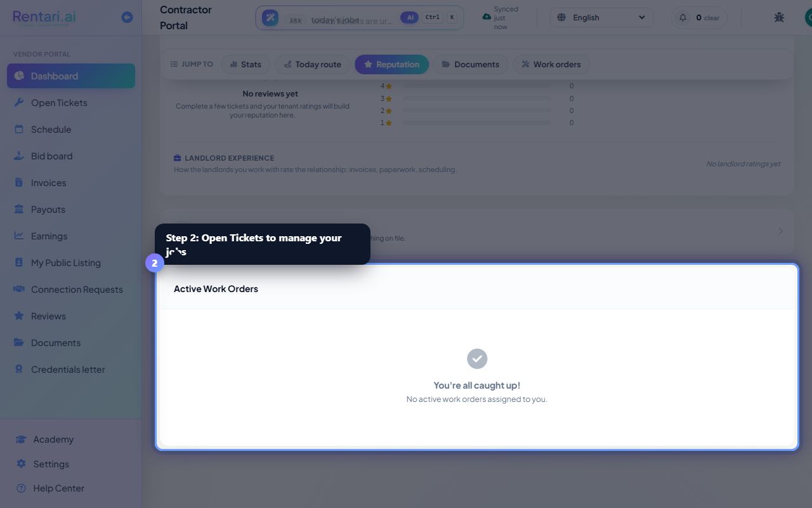Open notifications bell icon
Viewport: 812px width, 508px height.
pos(683,17)
